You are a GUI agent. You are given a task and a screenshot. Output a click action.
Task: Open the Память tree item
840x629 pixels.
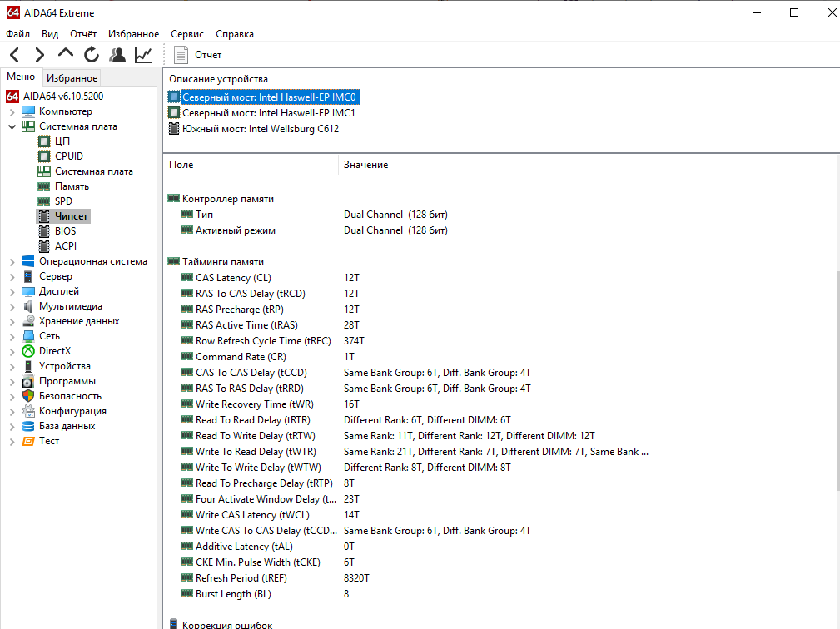(72, 186)
